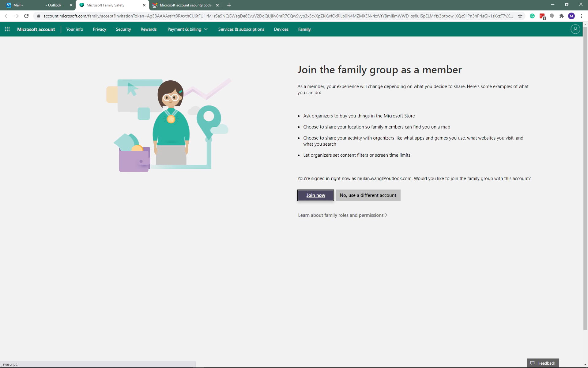Image resolution: width=588 pixels, height=368 pixels.
Task: Bookmark this page with the star icon
Action: (520, 16)
